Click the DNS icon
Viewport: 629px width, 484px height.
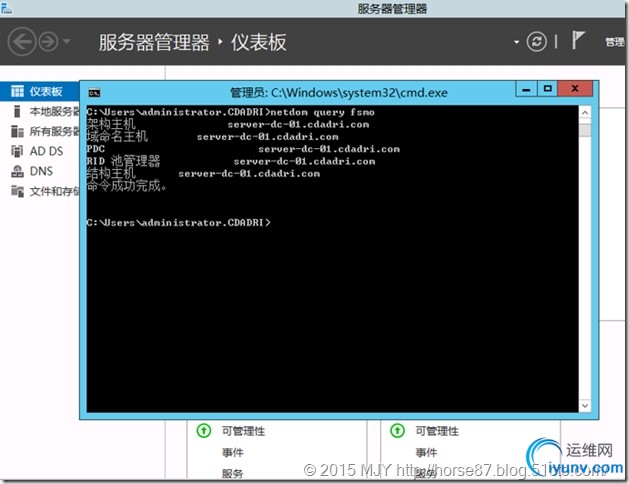point(17,171)
